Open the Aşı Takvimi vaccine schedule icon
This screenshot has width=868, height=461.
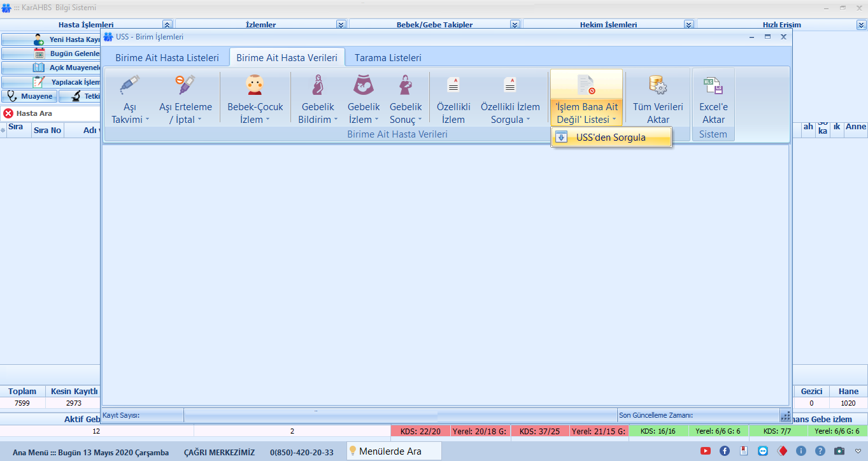pos(130,86)
